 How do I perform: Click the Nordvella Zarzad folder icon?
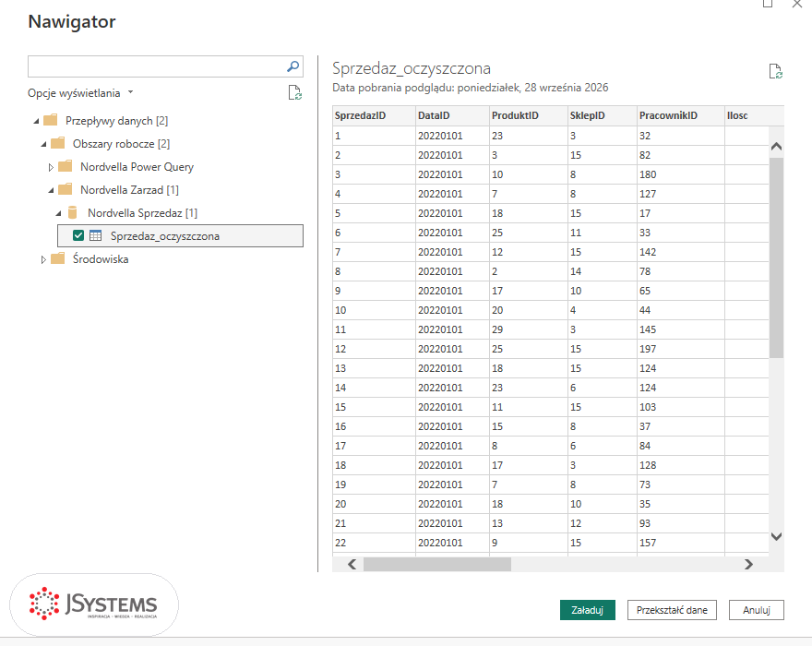point(66,189)
